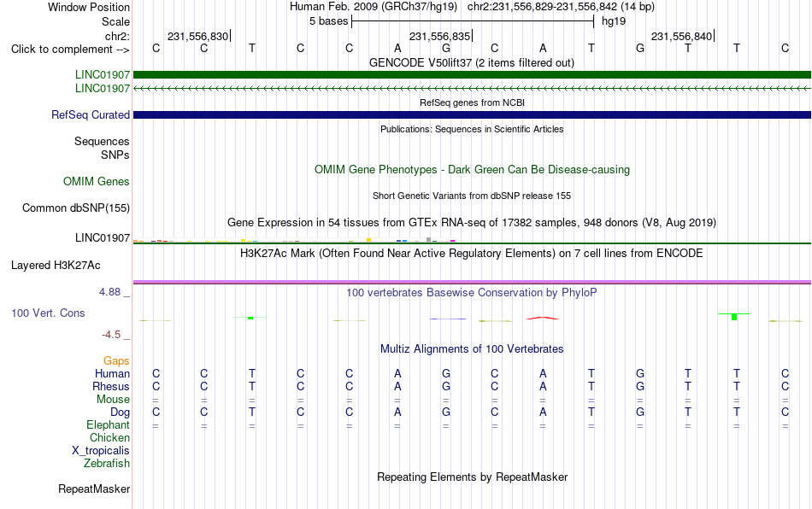Click the RefSeq Curated label
The height and width of the screenshot is (509, 812).
(91, 114)
